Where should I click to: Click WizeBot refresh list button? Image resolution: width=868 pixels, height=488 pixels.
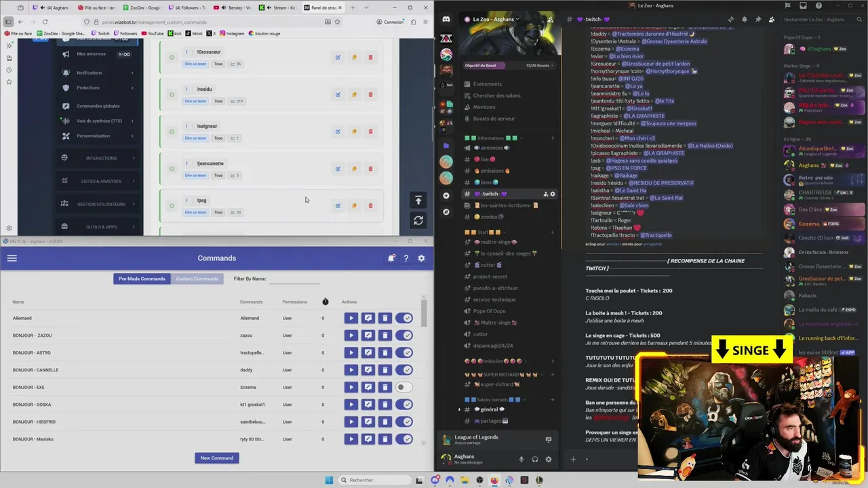(418, 220)
